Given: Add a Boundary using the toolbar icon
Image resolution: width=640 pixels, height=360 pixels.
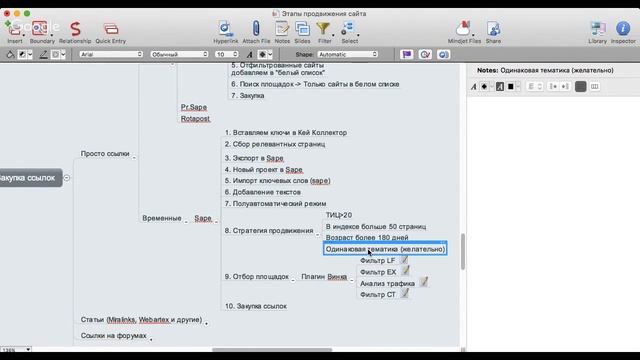Looking at the screenshot, I should pos(40,29).
